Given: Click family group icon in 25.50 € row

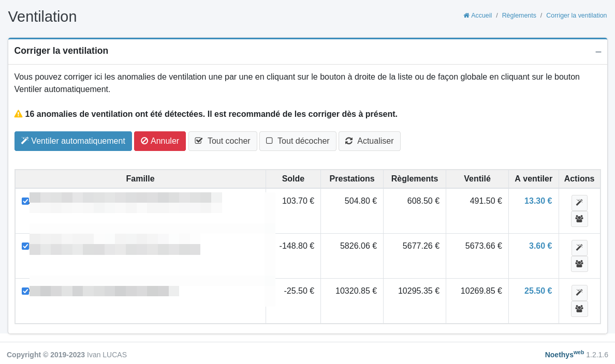Looking at the screenshot, I should point(579,309).
